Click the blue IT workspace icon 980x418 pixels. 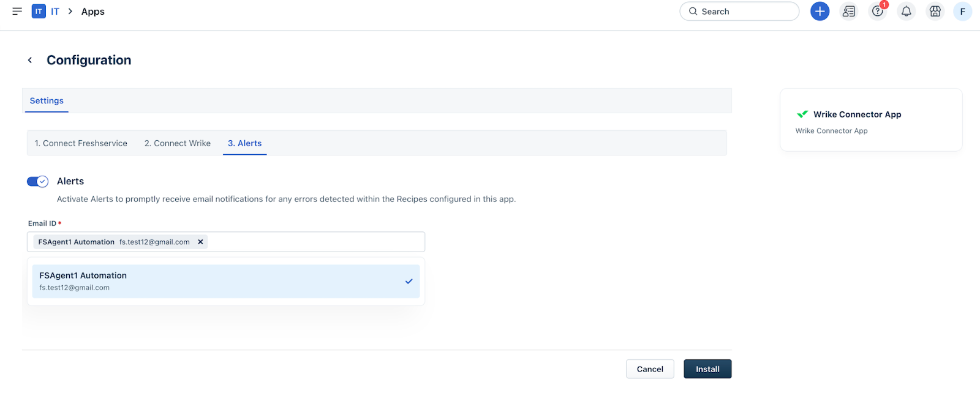point(39,11)
